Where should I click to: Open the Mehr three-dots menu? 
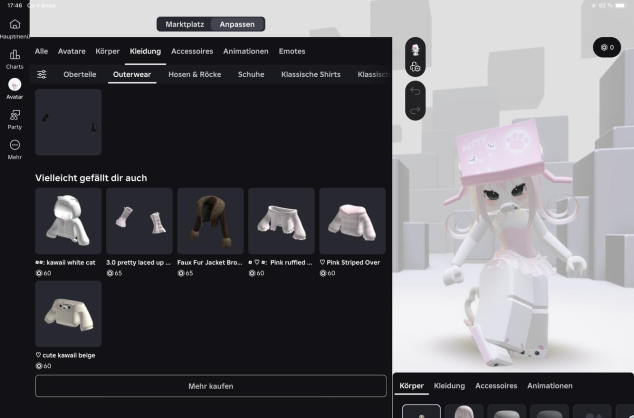point(14,146)
